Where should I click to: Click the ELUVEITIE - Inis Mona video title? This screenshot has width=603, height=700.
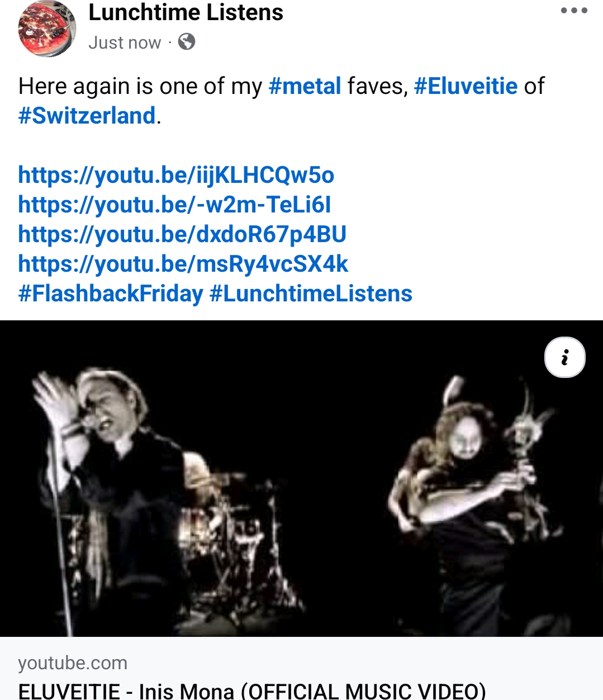252,691
